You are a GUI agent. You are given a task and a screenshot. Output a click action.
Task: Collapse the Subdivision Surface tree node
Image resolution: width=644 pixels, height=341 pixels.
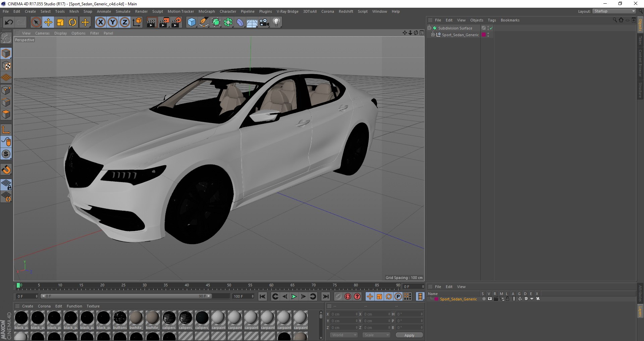[x=429, y=28]
